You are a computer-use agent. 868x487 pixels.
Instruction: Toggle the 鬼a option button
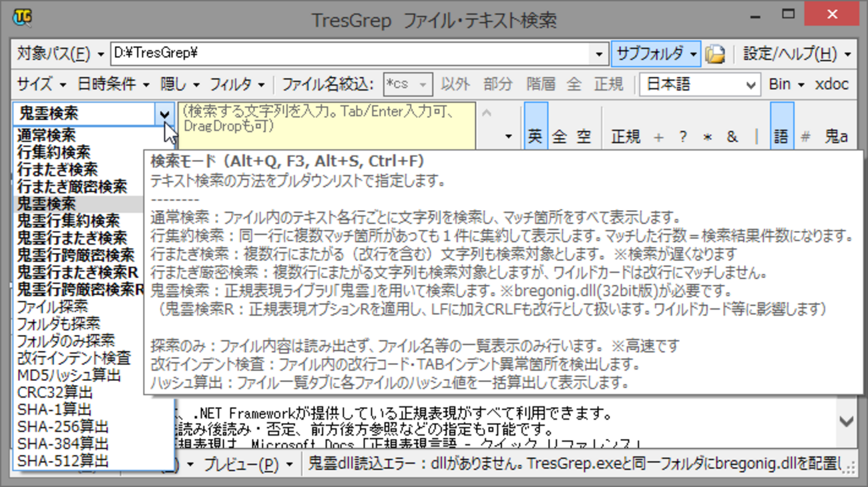[835, 136]
